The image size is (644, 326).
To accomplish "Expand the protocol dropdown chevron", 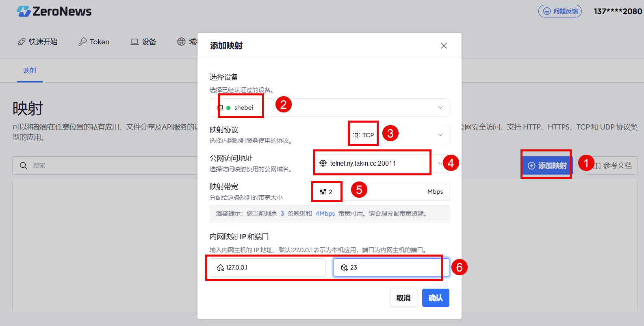I will tap(440, 135).
